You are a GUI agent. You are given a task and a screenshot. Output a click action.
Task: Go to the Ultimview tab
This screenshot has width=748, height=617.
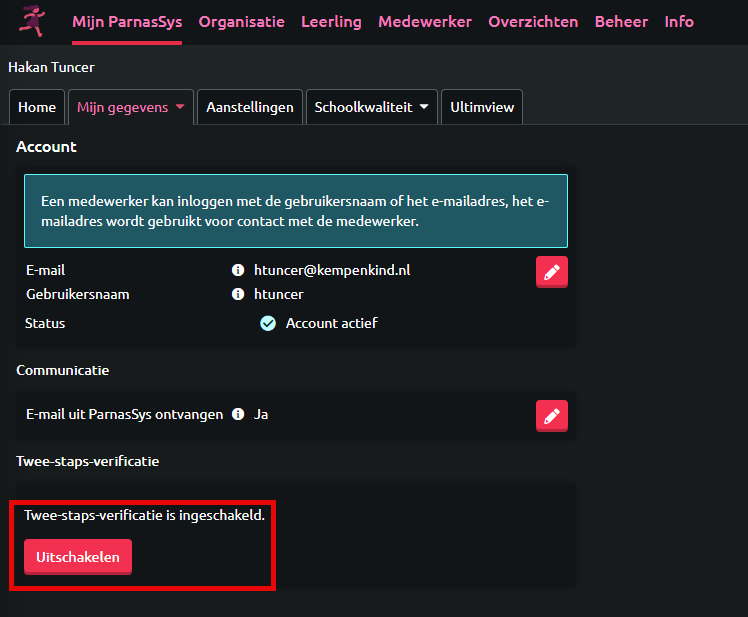(481, 107)
